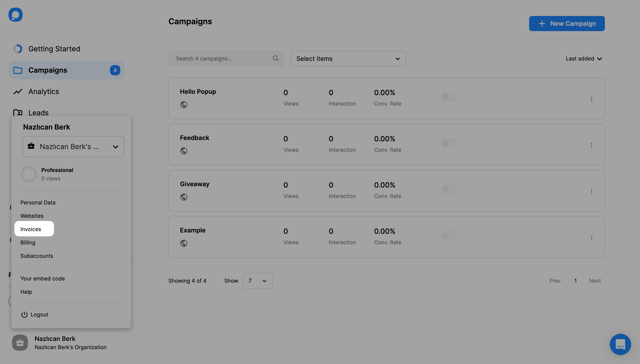Click the New Campaign button
The height and width of the screenshot is (364, 640).
click(567, 23)
